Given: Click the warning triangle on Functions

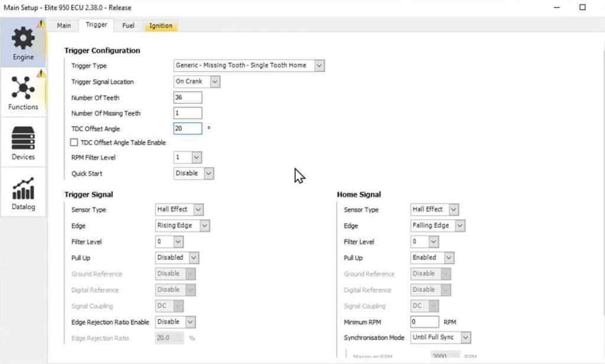Looking at the screenshot, I should (x=41, y=73).
